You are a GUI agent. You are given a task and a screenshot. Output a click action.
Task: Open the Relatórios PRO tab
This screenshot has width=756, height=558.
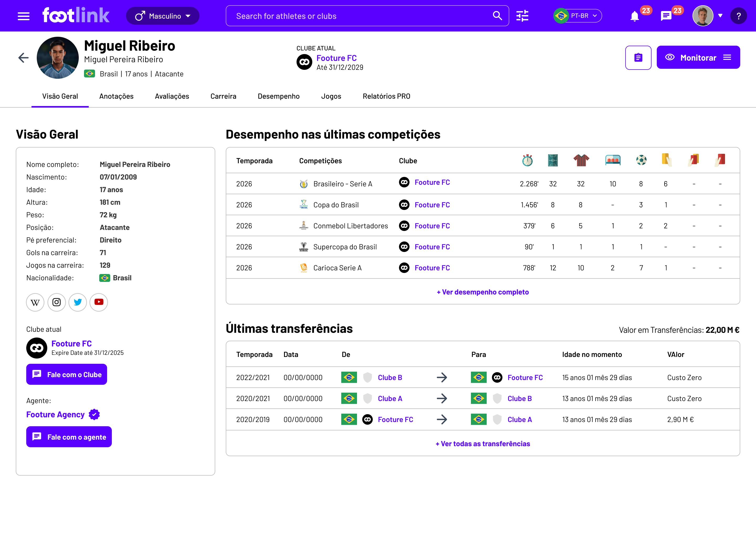[x=386, y=96]
